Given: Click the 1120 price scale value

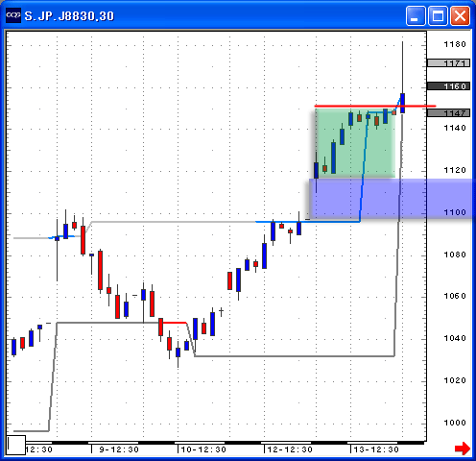Looking at the screenshot, I should click(455, 170).
